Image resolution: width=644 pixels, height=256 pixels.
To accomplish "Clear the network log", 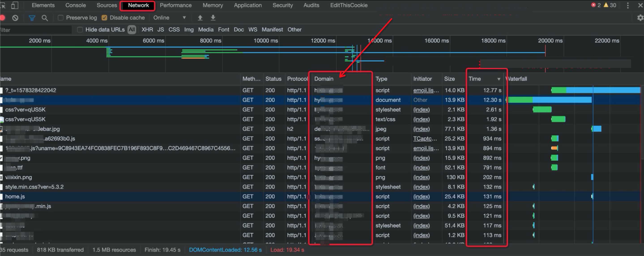I will pyautogui.click(x=15, y=18).
